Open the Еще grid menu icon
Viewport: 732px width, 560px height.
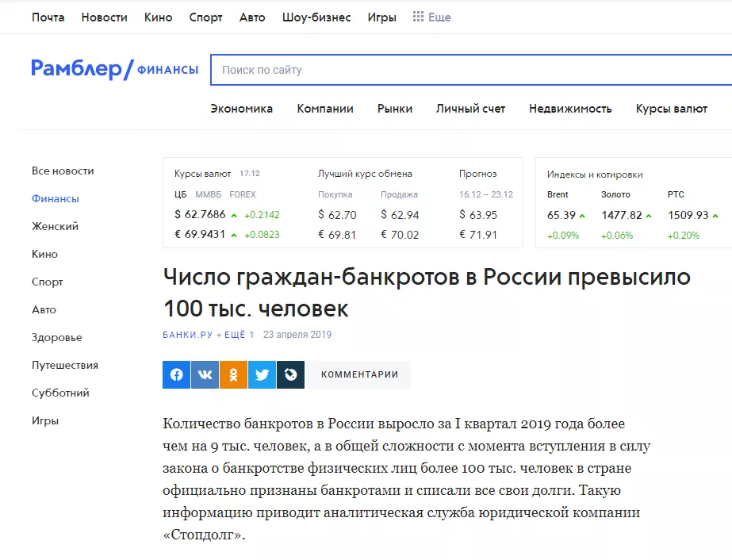click(418, 17)
